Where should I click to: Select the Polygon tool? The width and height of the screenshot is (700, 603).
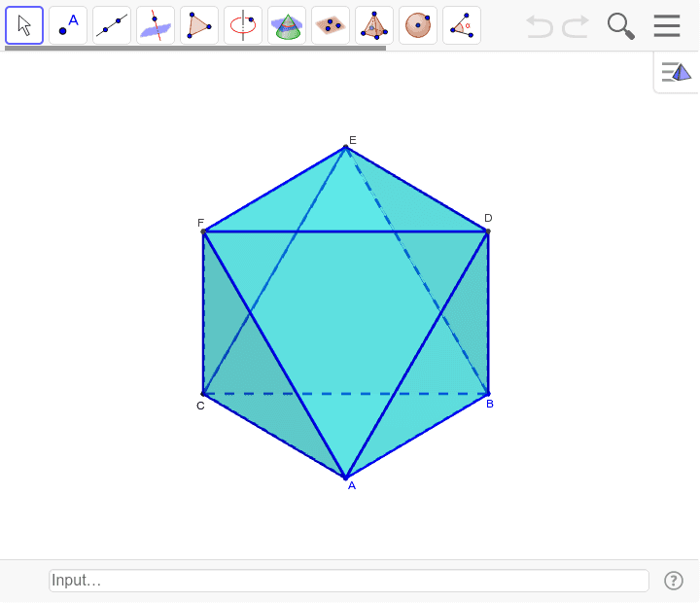point(199,25)
